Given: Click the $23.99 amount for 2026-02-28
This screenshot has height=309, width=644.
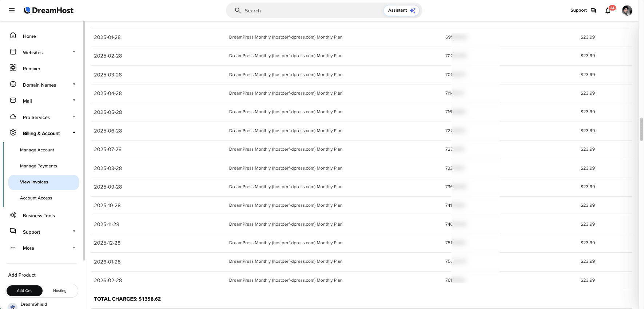Looking at the screenshot, I should [x=588, y=280].
